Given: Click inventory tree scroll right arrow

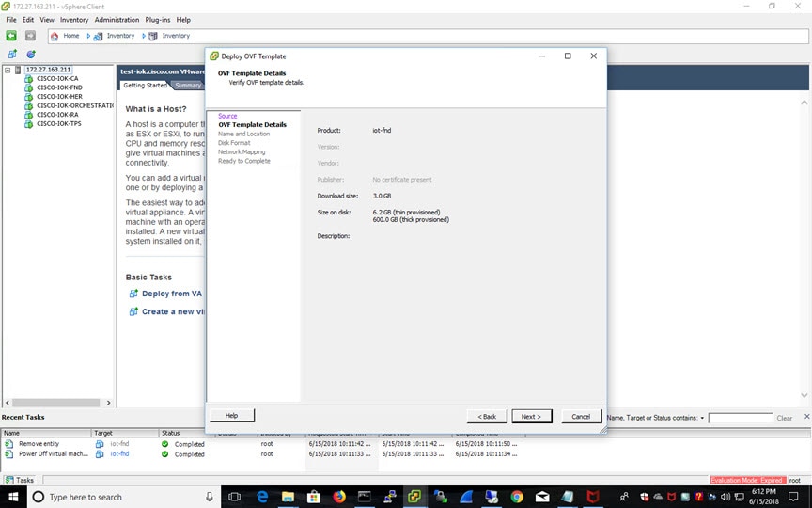Looking at the screenshot, I should point(108,403).
